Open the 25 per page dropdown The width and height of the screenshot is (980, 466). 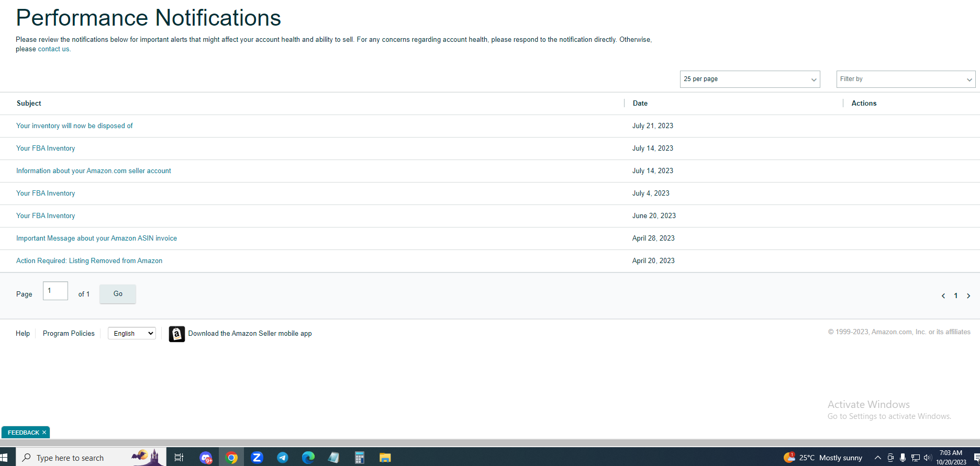point(750,79)
